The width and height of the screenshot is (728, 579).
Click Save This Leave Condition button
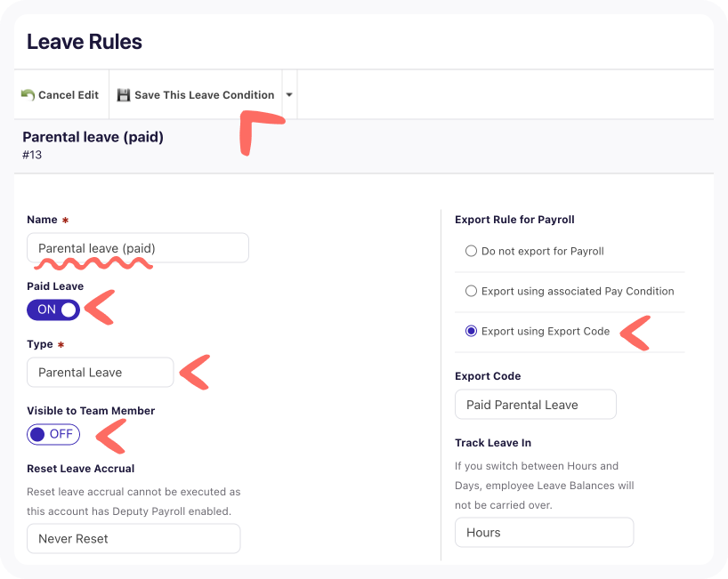pyautogui.click(x=196, y=94)
